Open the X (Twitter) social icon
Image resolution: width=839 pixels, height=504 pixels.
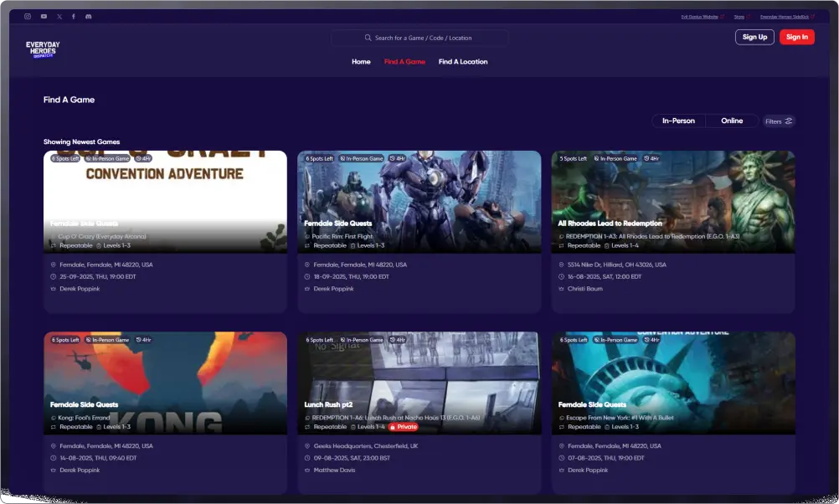[59, 17]
